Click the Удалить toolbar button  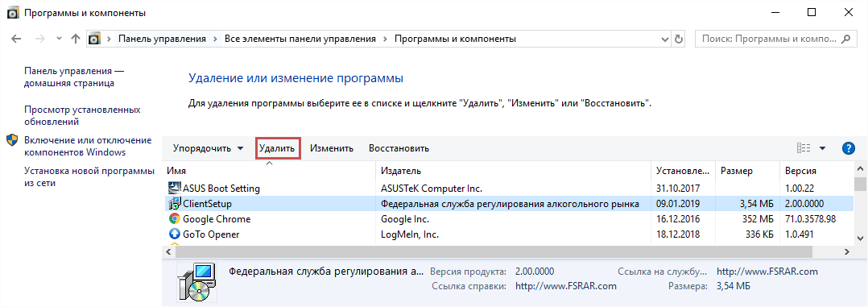[x=278, y=148]
